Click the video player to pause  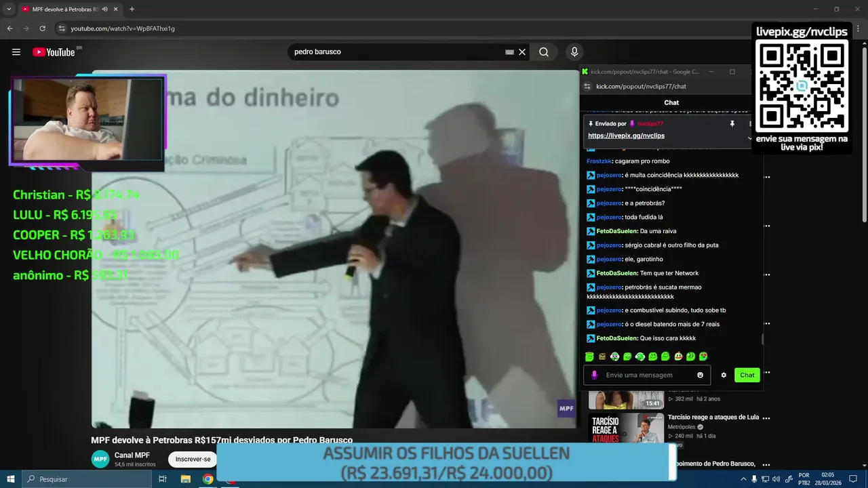tap(335, 249)
